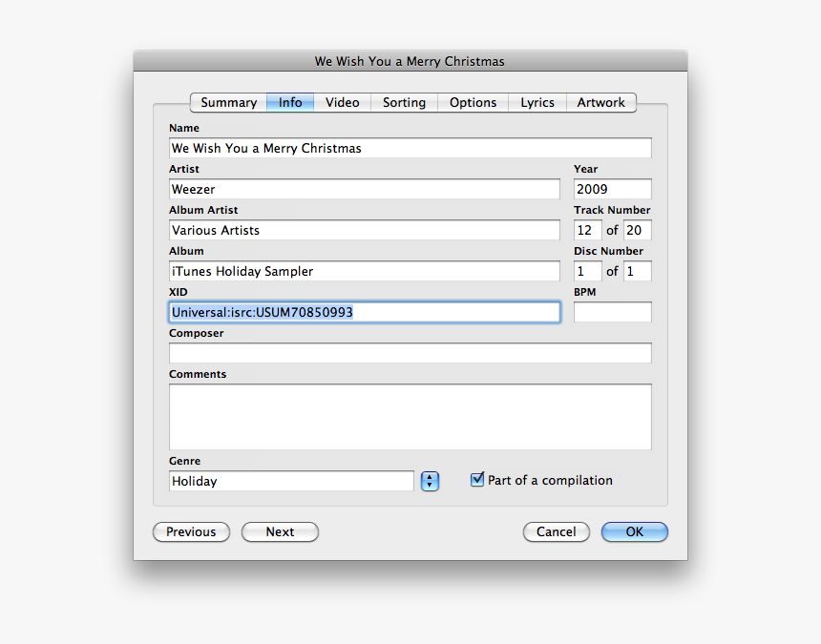Select the Artist field containing Weezer
The image size is (821, 644).
[364, 189]
